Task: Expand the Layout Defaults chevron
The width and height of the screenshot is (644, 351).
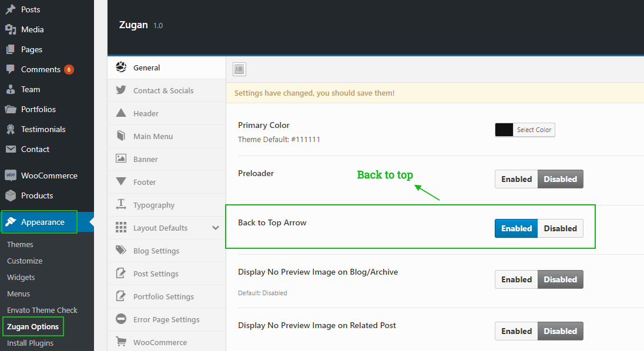Action: (x=216, y=228)
